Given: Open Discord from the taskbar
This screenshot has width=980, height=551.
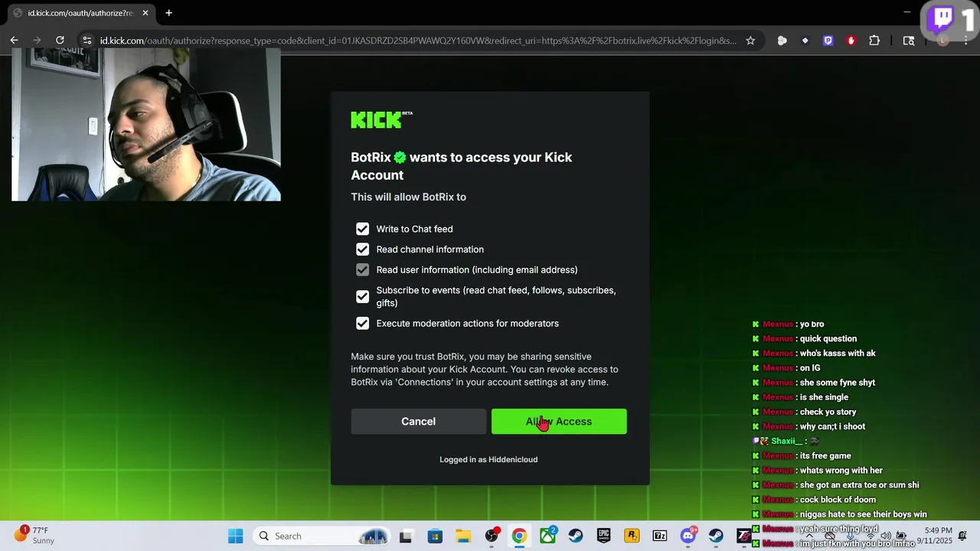Looking at the screenshot, I should pyautogui.click(x=688, y=536).
